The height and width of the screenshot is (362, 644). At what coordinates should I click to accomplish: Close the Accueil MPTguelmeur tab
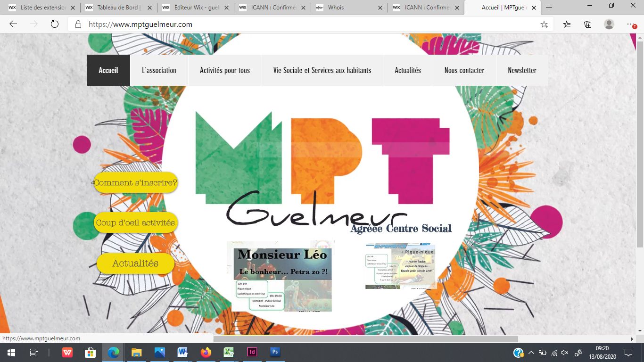[x=533, y=8]
